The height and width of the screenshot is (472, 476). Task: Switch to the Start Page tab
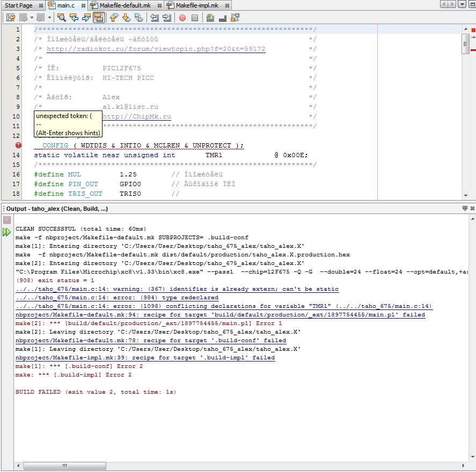(18, 5)
